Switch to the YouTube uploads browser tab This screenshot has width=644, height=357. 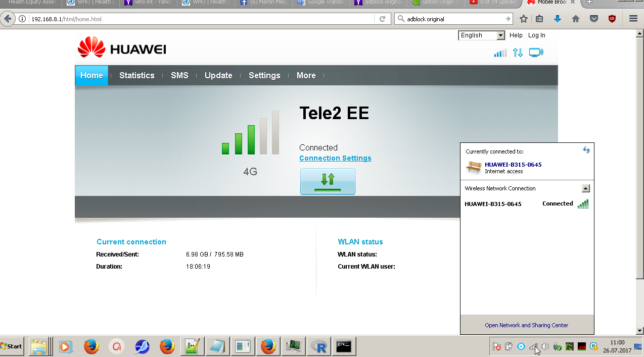[x=493, y=3]
